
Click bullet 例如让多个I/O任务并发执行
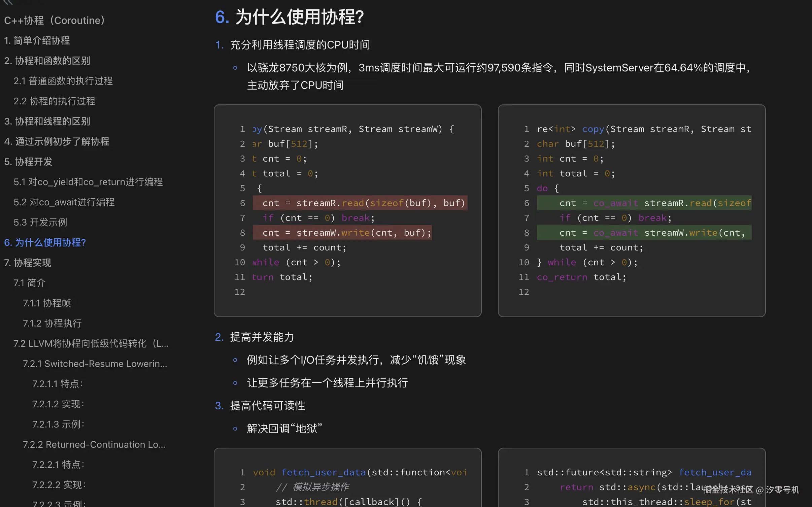point(356,360)
